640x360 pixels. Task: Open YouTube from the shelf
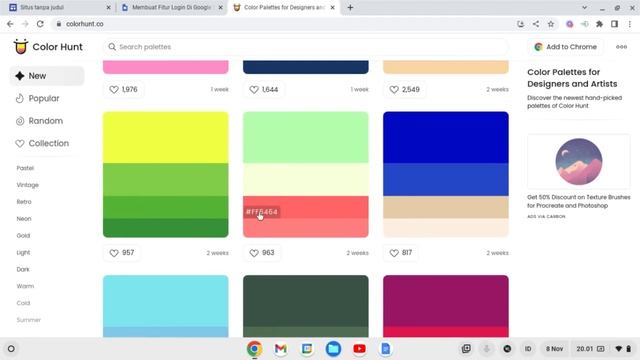(x=359, y=349)
